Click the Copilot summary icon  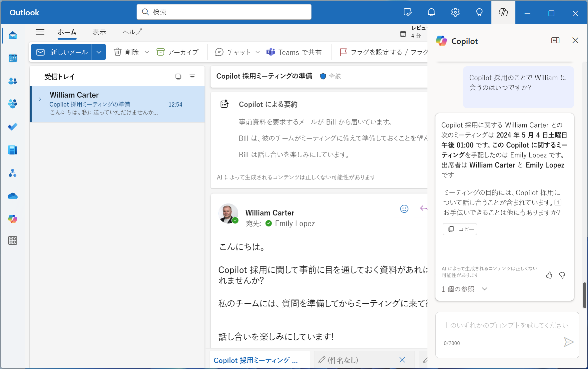225,104
